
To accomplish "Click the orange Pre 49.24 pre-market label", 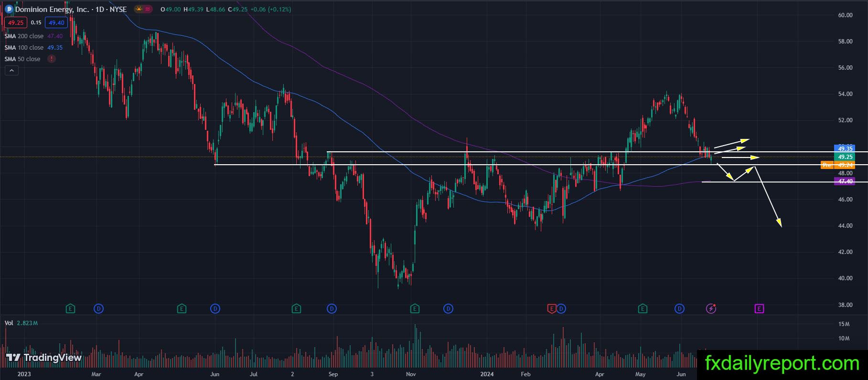I will [838, 165].
